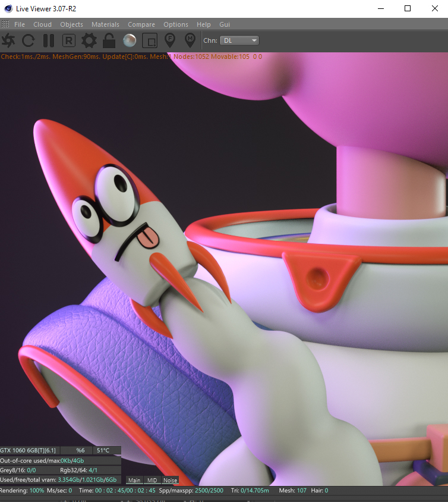The image size is (448, 502).
Task: Minimize the Live Viewer window
Action: click(380, 9)
